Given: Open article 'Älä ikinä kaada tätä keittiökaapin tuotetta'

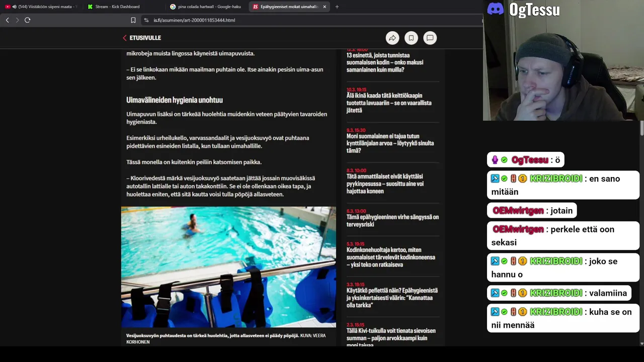Looking at the screenshot, I should (389, 103).
